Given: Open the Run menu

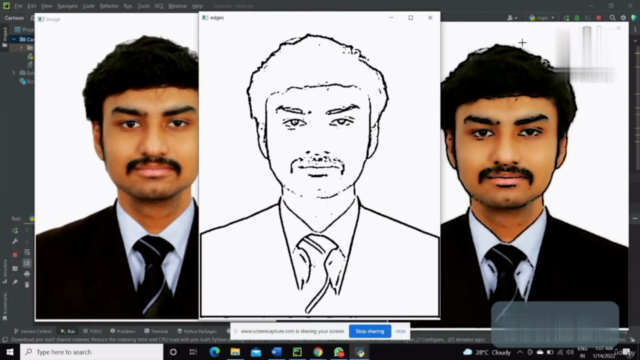Looking at the screenshot, I should [x=127, y=6].
